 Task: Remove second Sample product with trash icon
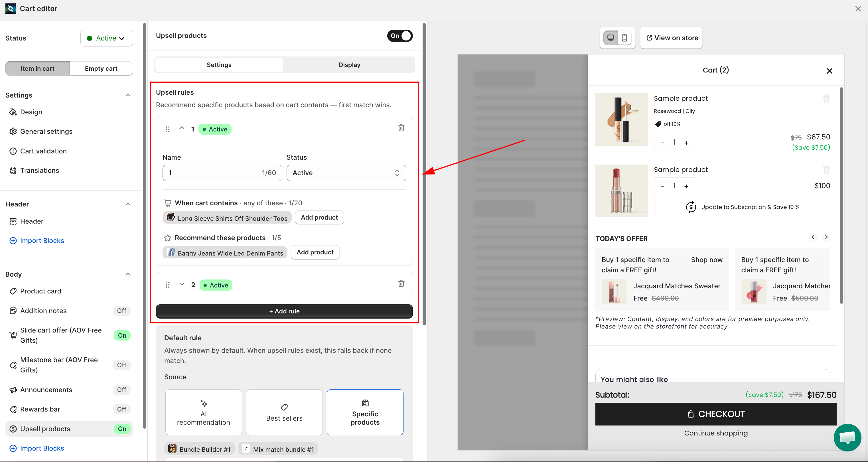(826, 169)
